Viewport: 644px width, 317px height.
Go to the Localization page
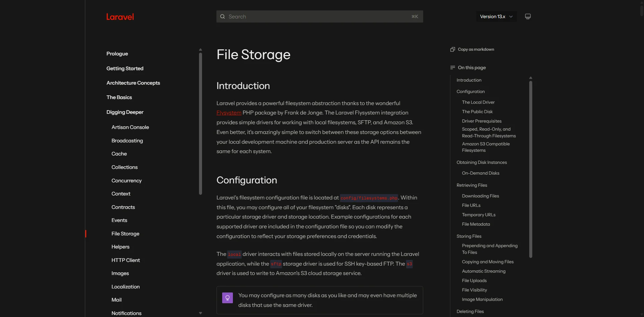126,287
